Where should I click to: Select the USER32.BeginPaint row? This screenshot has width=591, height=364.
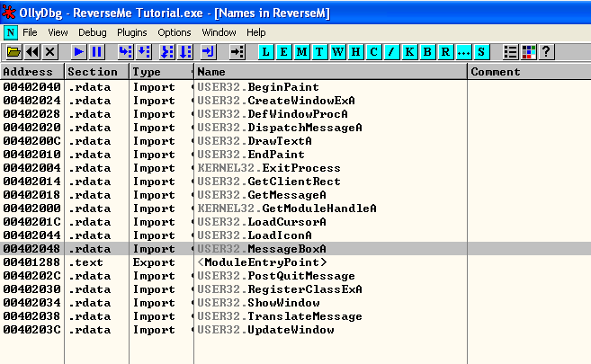295,87
